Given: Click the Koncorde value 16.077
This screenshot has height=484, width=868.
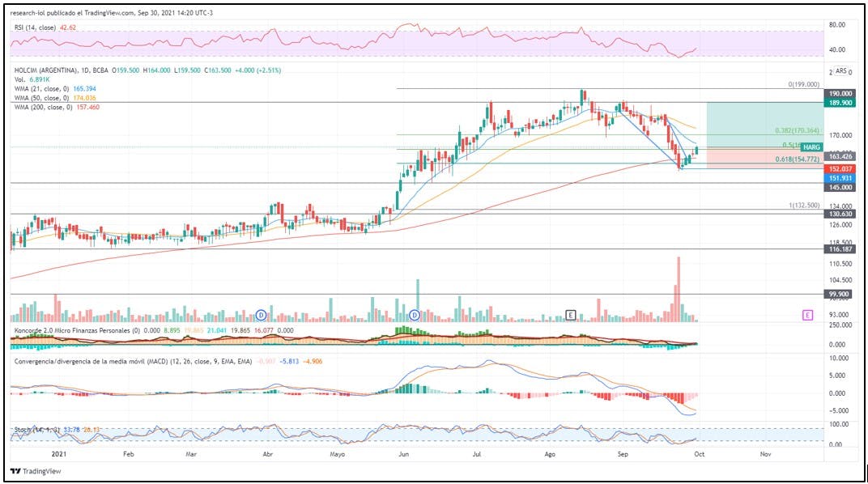Looking at the screenshot, I should point(264,330).
